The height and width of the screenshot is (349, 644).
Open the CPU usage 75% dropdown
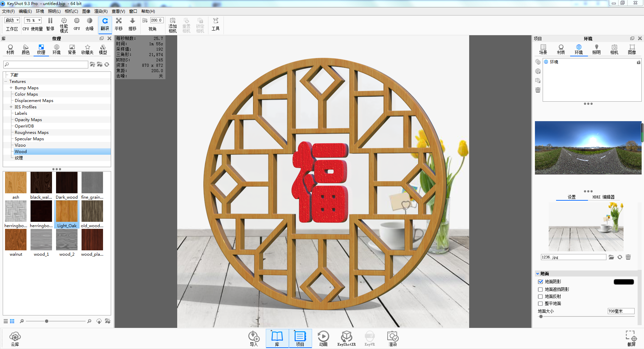pyautogui.click(x=33, y=20)
